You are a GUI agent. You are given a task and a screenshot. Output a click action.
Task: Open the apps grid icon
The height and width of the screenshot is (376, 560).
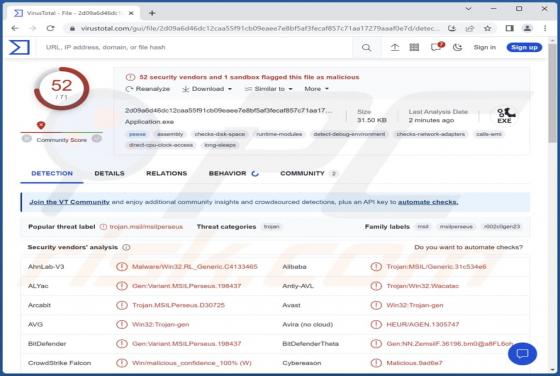[414, 47]
